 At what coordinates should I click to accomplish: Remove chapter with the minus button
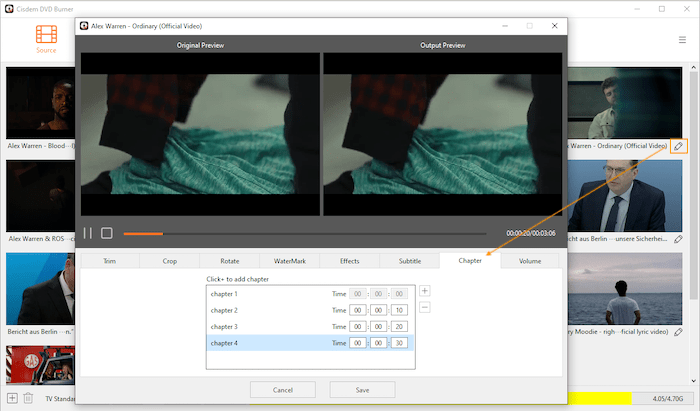[425, 307]
